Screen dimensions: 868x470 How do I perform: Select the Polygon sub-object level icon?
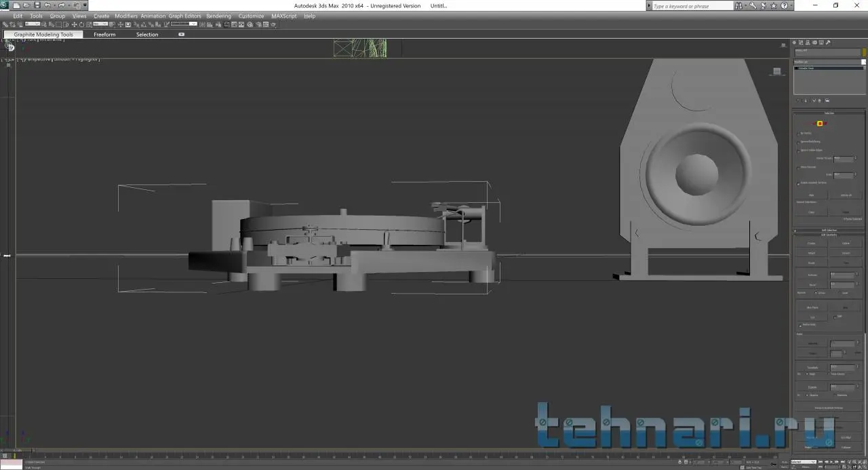pyautogui.click(x=819, y=123)
